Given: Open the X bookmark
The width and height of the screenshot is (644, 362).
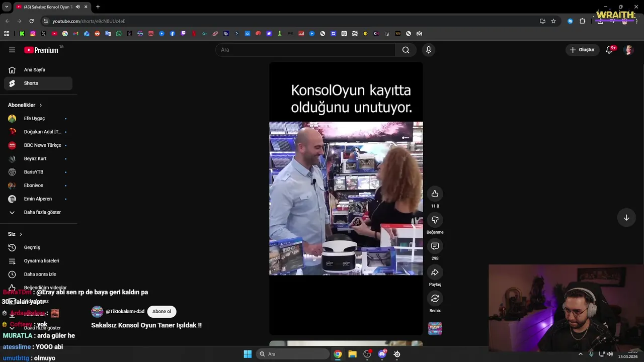Looking at the screenshot, I should pyautogui.click(x=43, y=34).
